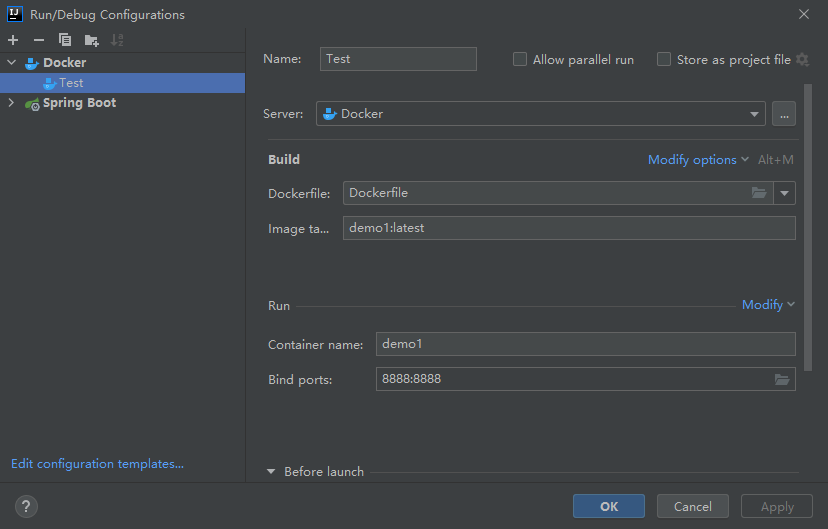Open Dockerfile path dropdown arrow
Screen dimensions: 828x529
784,193
